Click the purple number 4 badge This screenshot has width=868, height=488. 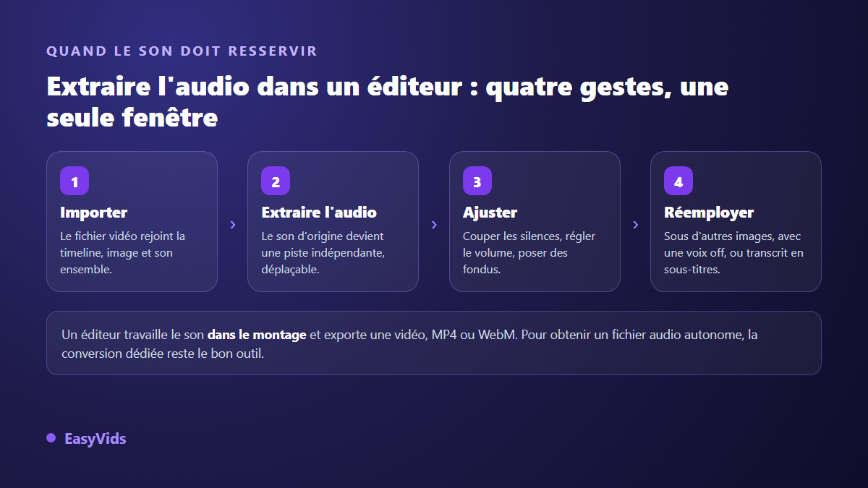point(678,181)
